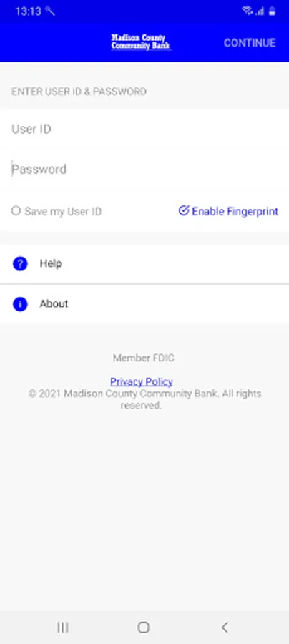The height and width of the screenshot is (644, 289).
Task: Tap the clock time in status bar
Action: click(29, 11)
